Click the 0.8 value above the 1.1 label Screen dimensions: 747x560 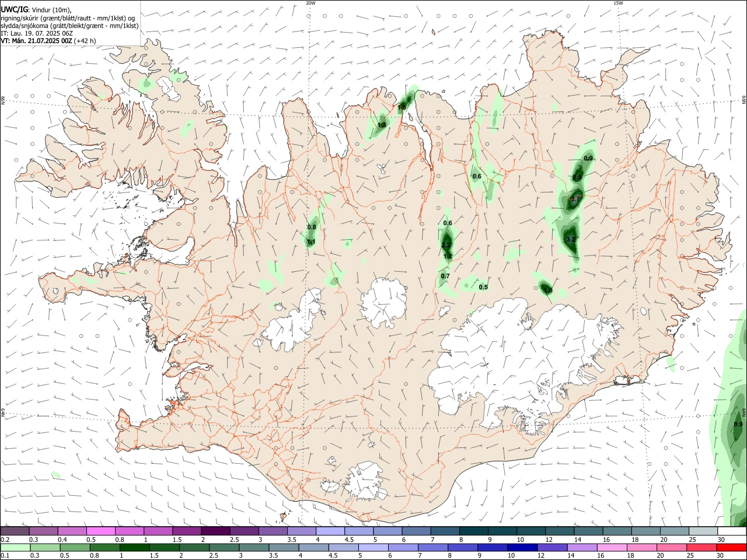[312, 227]
